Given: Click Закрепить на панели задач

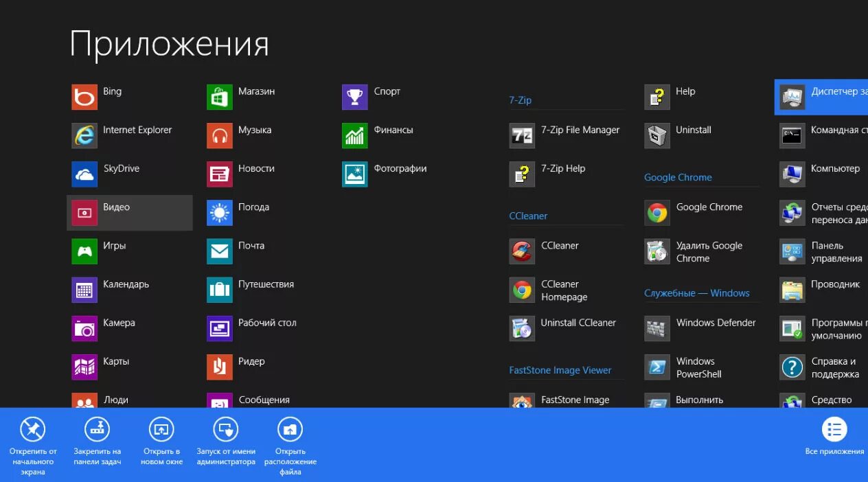Looking at the screenshot, I should pyautogui.click(x=97, y=441).
